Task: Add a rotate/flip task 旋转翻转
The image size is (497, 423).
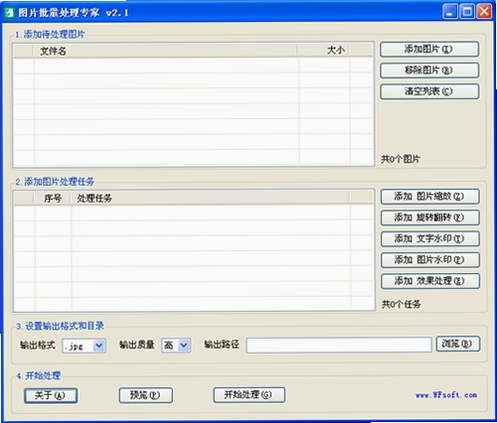Action: coord(430,217)
